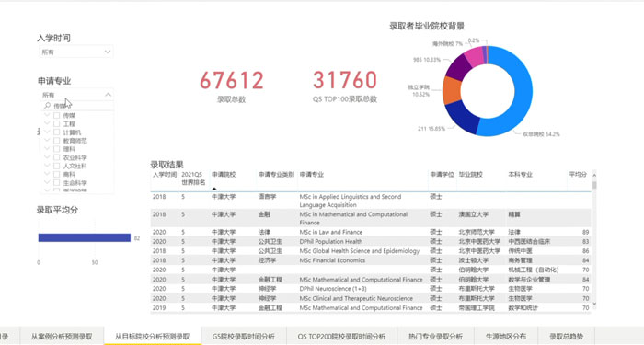The width and height of the screenshot is (644, 345).
Task: Click the 北京师范大学 cell
Action: [x=477, y=232]
